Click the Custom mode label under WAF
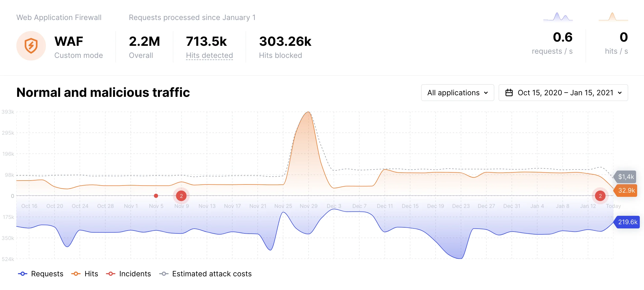Image resolution: width=644 pixels, height=290 pixels. (79, 55)
